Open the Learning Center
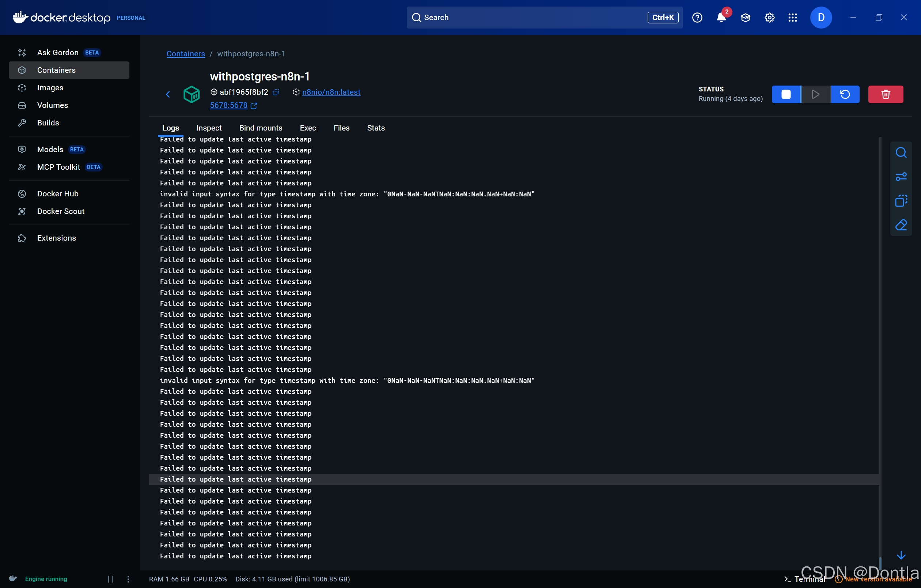 (x=745, y=18)
